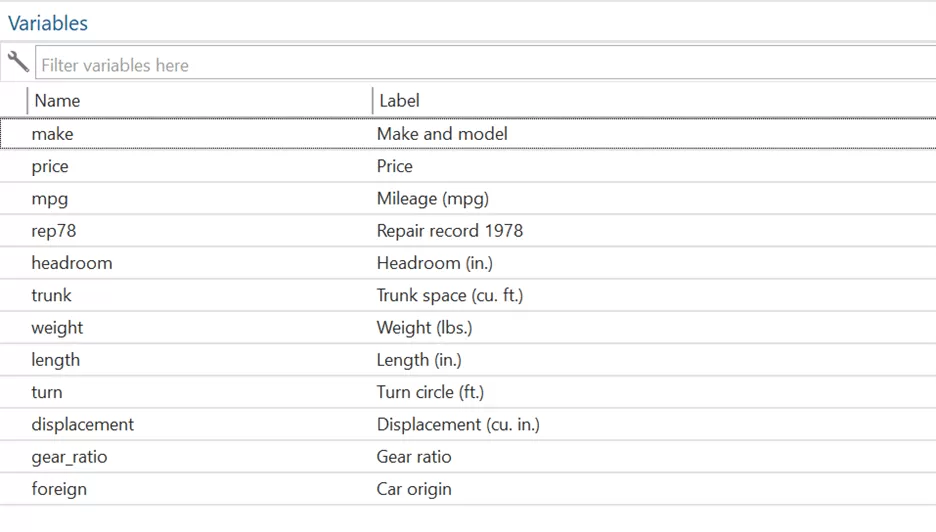Sort by the Name column header
The height and width of the screenshot is (532, 936).
[x=57, y=101]
